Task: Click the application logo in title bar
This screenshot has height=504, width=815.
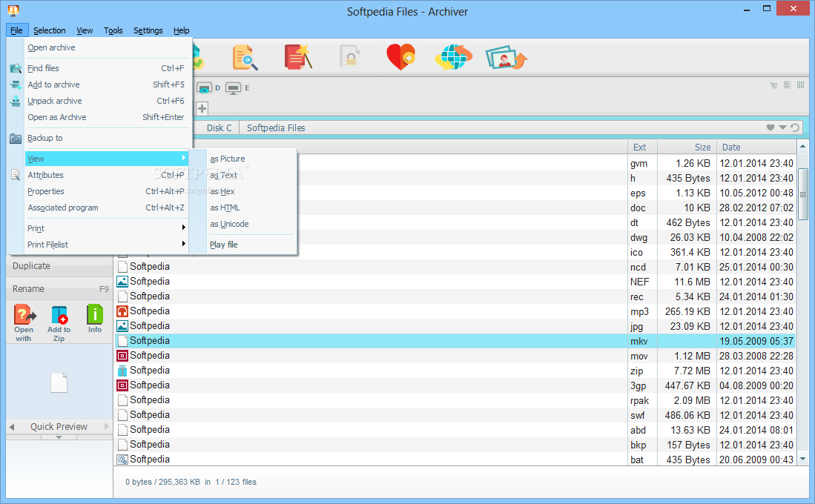Action: point(13,10)
